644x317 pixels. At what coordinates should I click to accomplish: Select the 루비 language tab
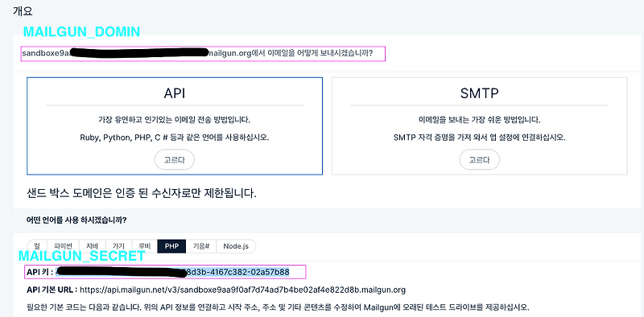[144, 246]
